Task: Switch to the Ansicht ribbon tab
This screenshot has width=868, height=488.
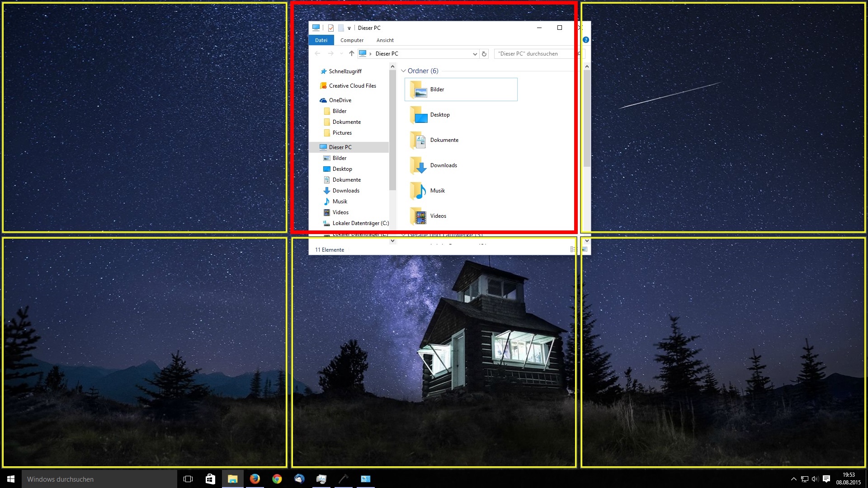Action: pos(385,40)
